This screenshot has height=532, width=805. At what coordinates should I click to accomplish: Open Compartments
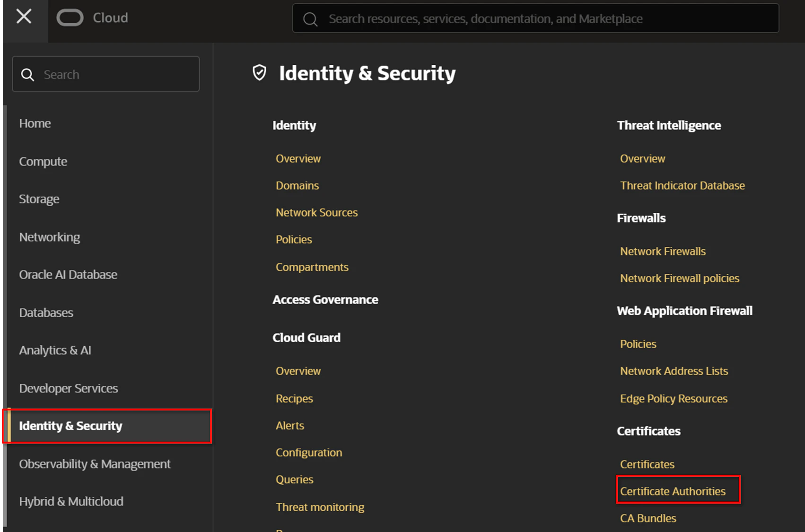312,267
